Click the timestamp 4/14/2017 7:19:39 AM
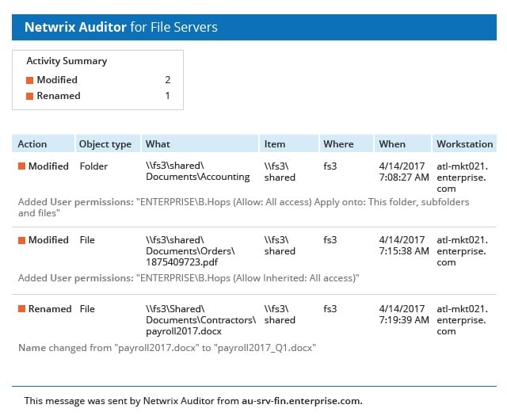This screenshot has width=507, height=420. click(404, 315)
